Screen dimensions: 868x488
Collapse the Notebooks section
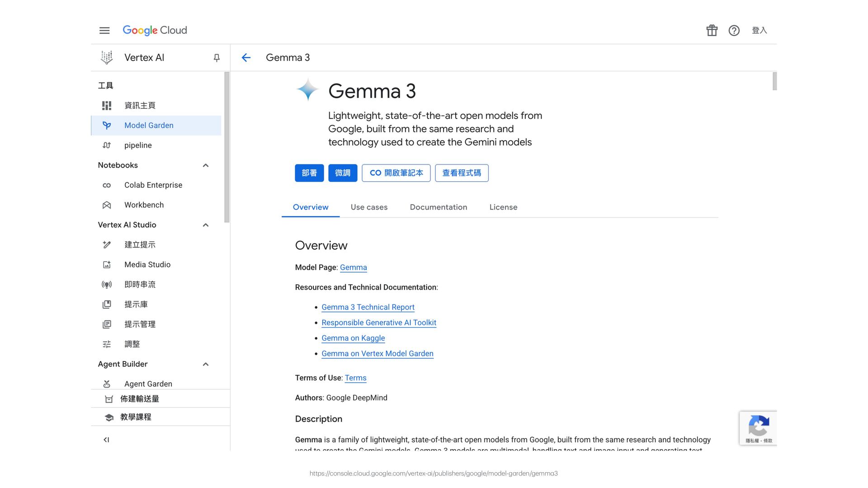pyautogui.click(x=206, y=165)
